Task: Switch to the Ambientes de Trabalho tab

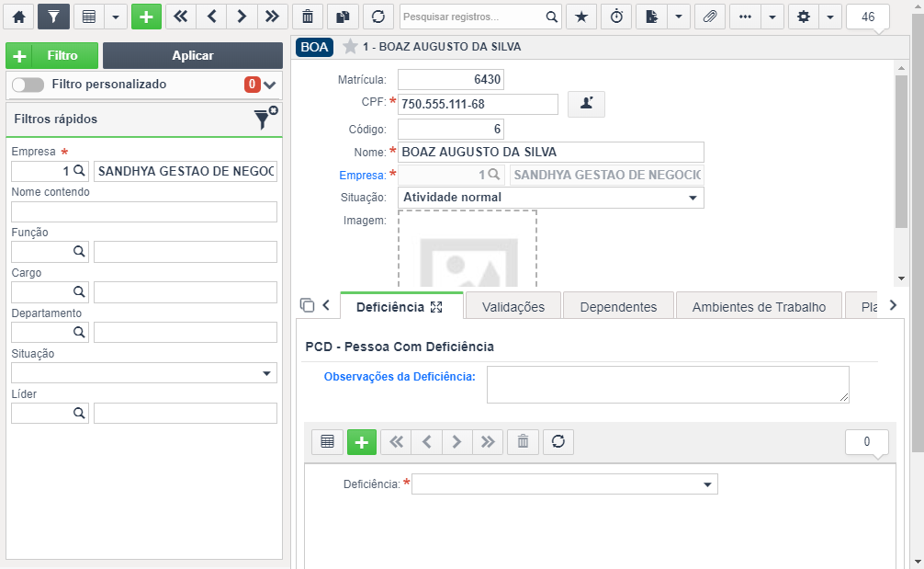Action: [759, 307]
